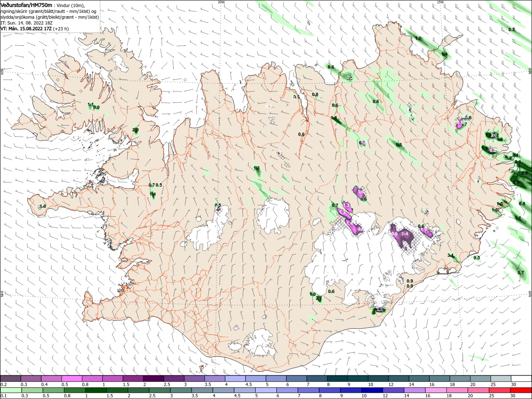The width and height of the screenshot is (532, 399).
Task: Click the 'rigning/skúrir' legend description line
Action: [x=49, y=11]
